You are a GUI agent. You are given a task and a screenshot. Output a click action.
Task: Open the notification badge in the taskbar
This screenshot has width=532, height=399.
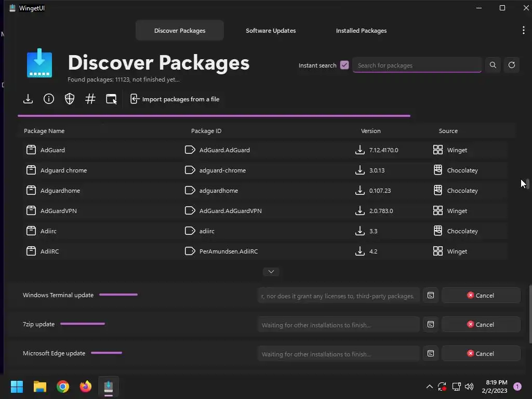[x=517, y=387]
